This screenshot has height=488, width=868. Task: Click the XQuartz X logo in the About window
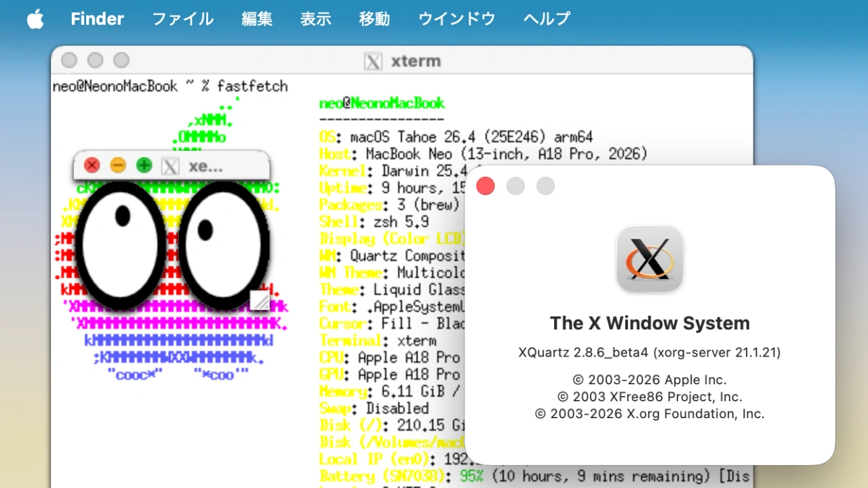650,259
